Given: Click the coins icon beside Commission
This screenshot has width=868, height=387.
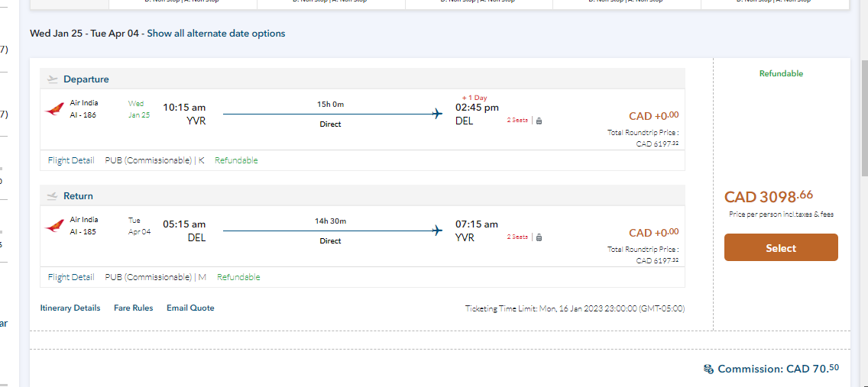Looking at the screenshot, I should tap(708, 369).
